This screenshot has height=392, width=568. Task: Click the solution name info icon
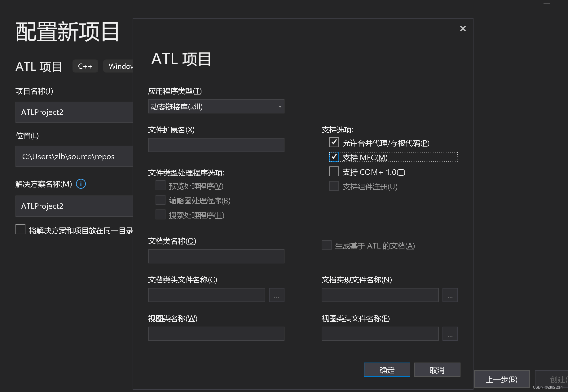coord(81,184)
